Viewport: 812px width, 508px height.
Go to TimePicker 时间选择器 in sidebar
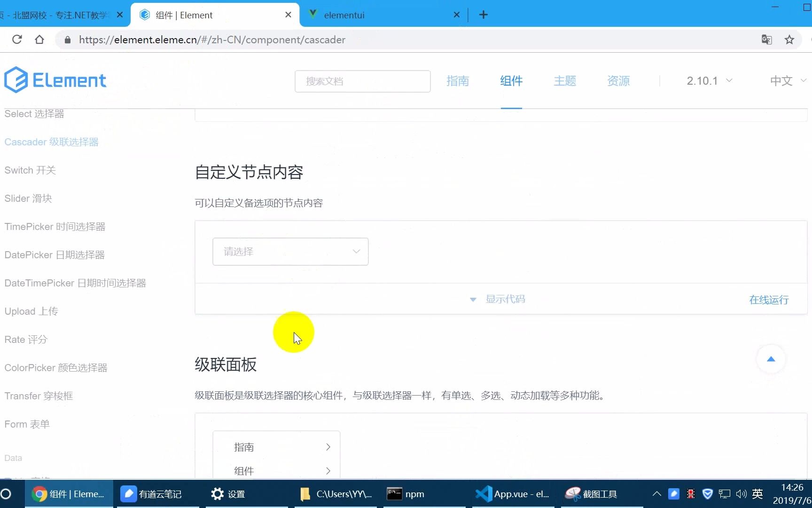point(55,227)
